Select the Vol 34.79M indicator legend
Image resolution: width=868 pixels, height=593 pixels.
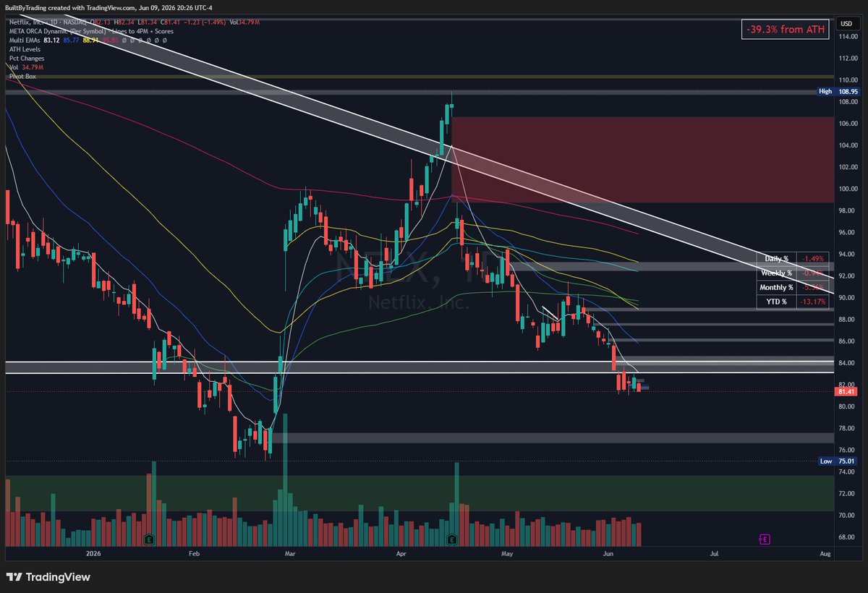click(x=25, y=67)
